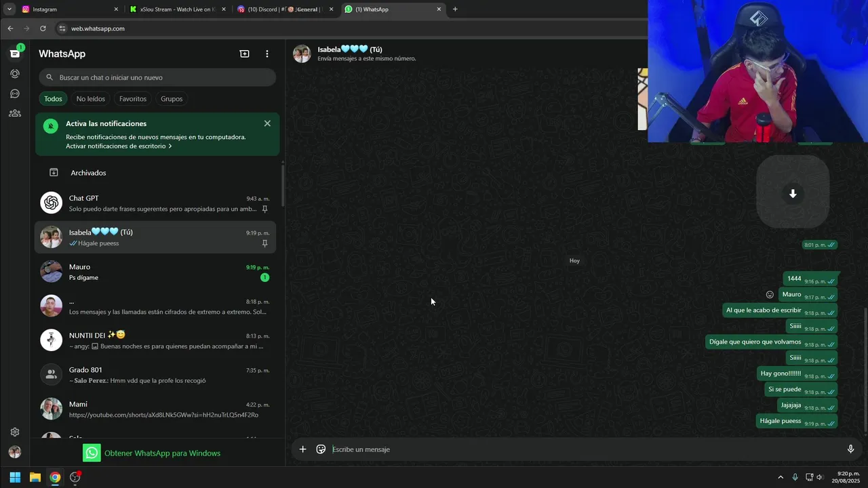Viewport: 868px width, 488px height.
Task: Show hidden system tray icons
Action: [x=781, y=477]
